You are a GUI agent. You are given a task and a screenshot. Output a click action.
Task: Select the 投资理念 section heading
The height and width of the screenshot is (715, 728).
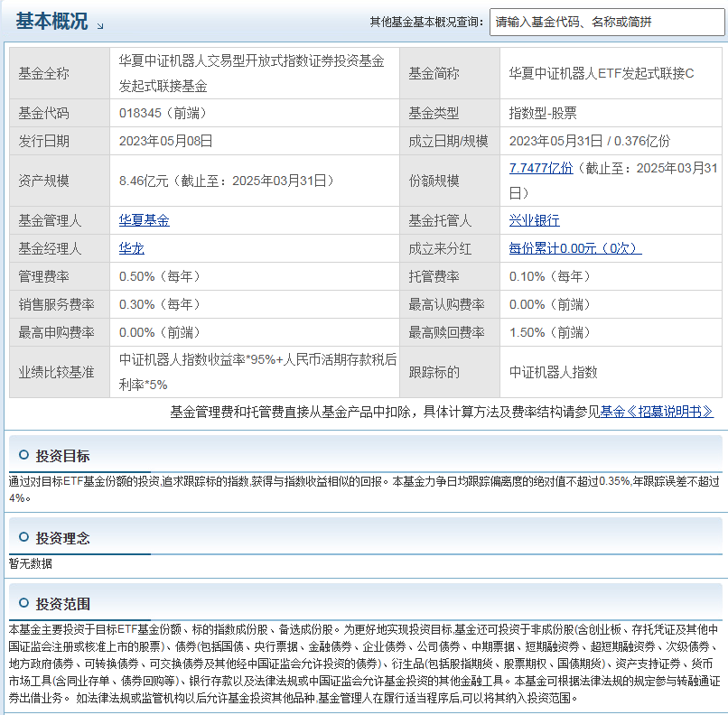click(x=62, y=538)
